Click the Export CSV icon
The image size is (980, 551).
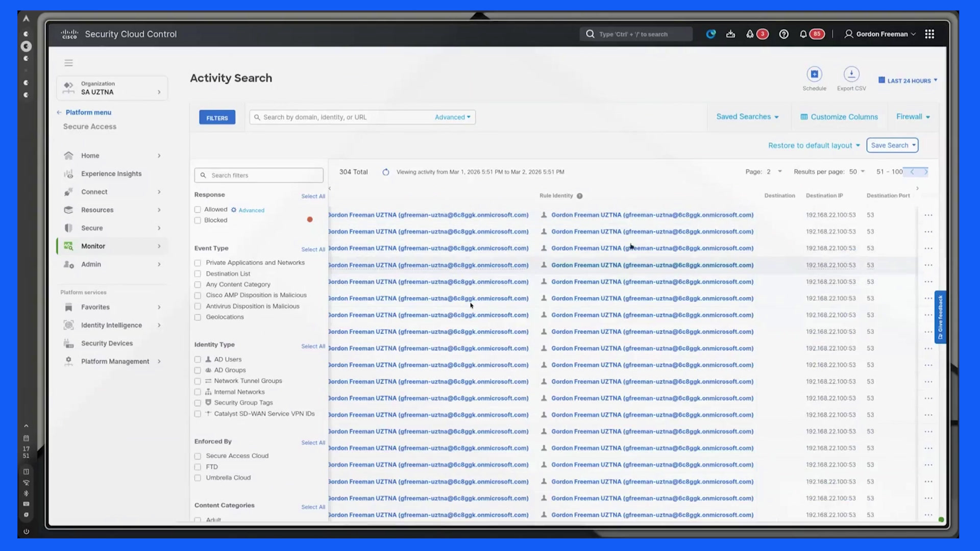[x=851, y=74]
